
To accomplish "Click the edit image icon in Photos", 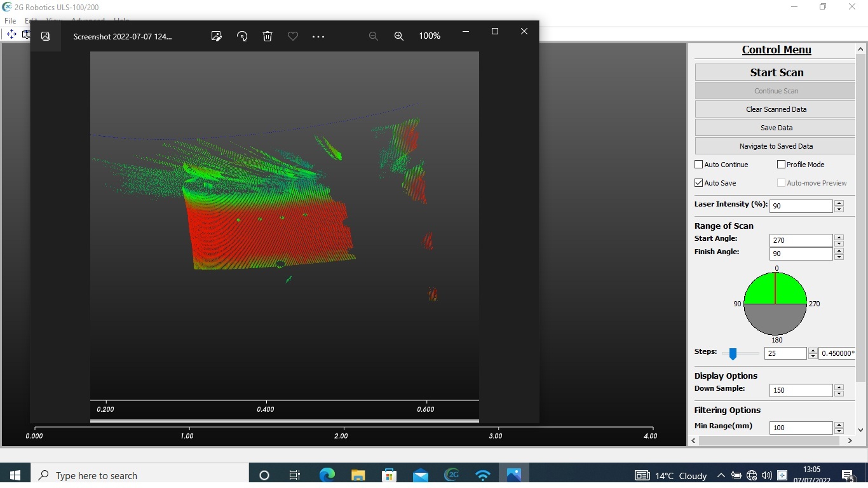I will coord(217,36).
